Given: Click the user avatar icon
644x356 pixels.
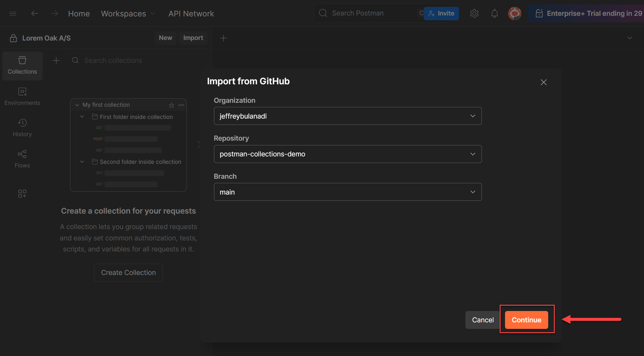Looking at the screenshot, I should click(x=514, y=13).
